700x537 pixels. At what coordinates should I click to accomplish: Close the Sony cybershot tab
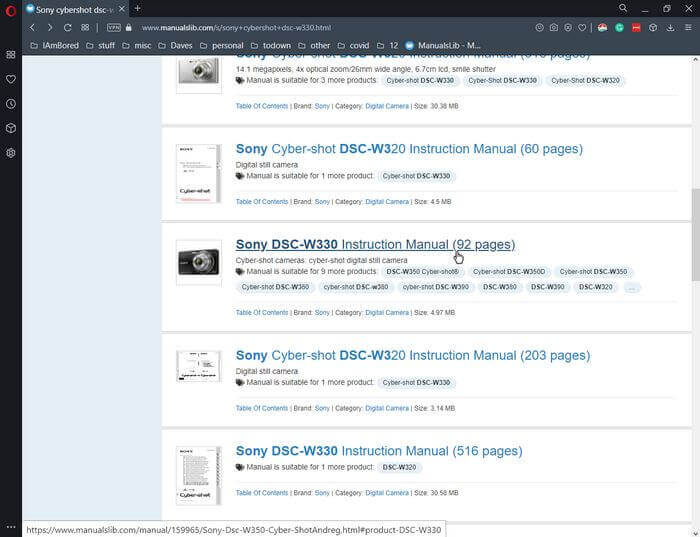(x=121, y=9)
